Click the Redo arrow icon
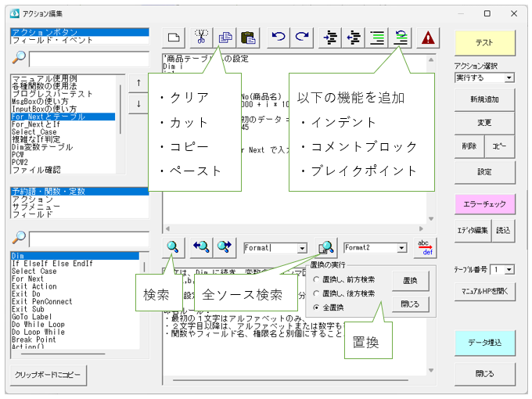 click(300, 37)
